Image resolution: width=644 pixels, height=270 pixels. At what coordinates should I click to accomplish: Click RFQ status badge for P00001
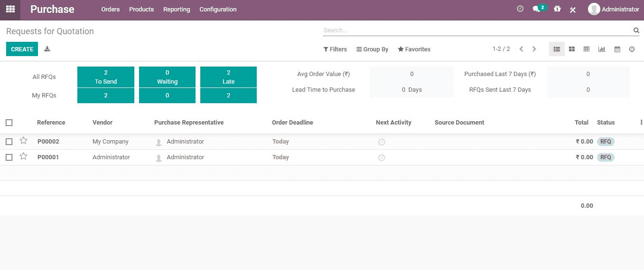tap(606, 157)
